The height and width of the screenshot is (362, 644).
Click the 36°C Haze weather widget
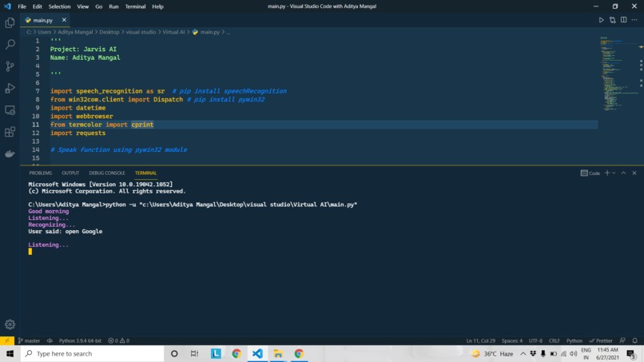point(492,353)
